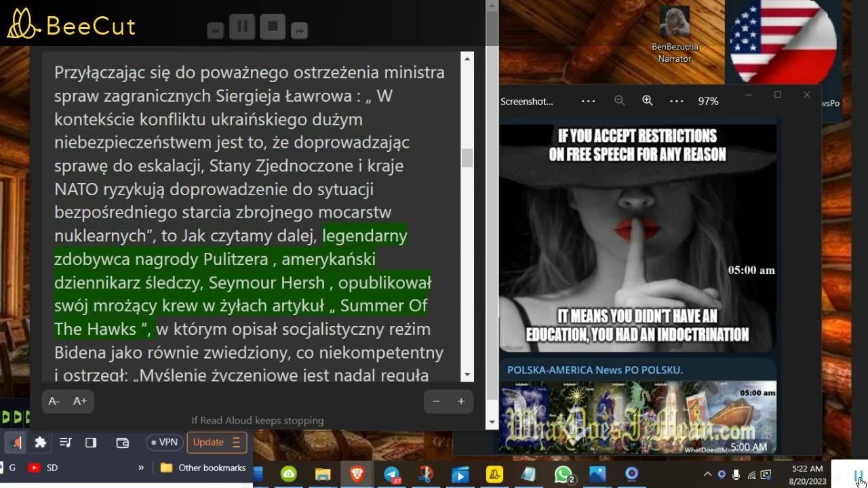Open WhatsApp from taskbar
The width and height of the screenshot is (868, 488).
(x=564, y=474)
